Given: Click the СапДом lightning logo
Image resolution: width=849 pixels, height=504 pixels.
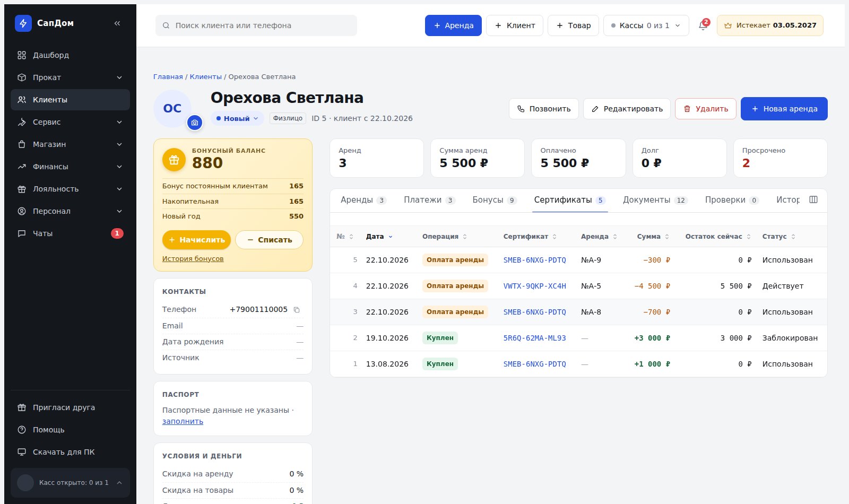Looking at the screenshot, I should point(23,23).
